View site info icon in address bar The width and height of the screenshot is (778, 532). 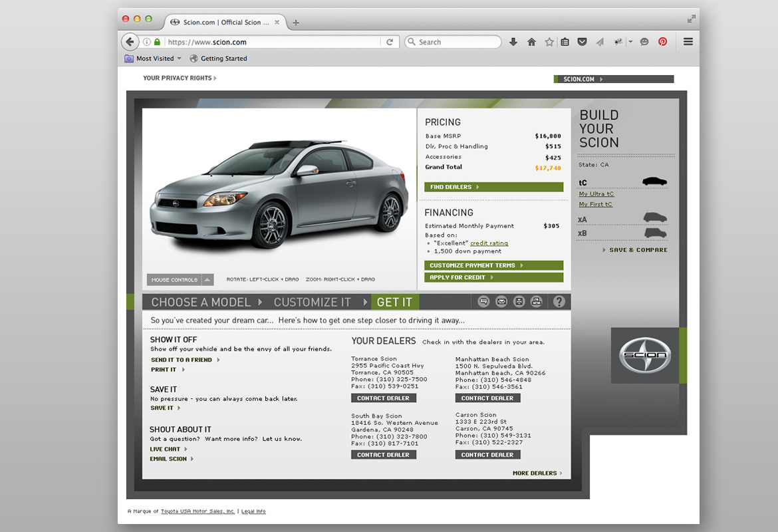147,42
